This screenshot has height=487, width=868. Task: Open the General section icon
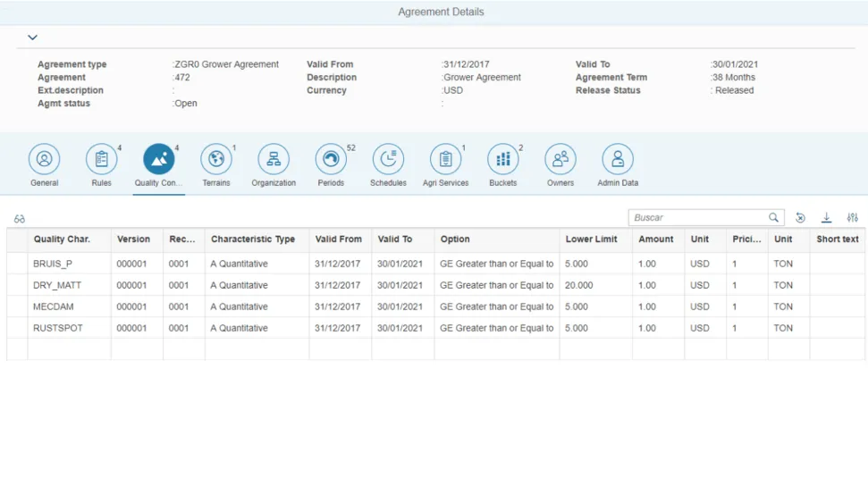tap(44, 160)
